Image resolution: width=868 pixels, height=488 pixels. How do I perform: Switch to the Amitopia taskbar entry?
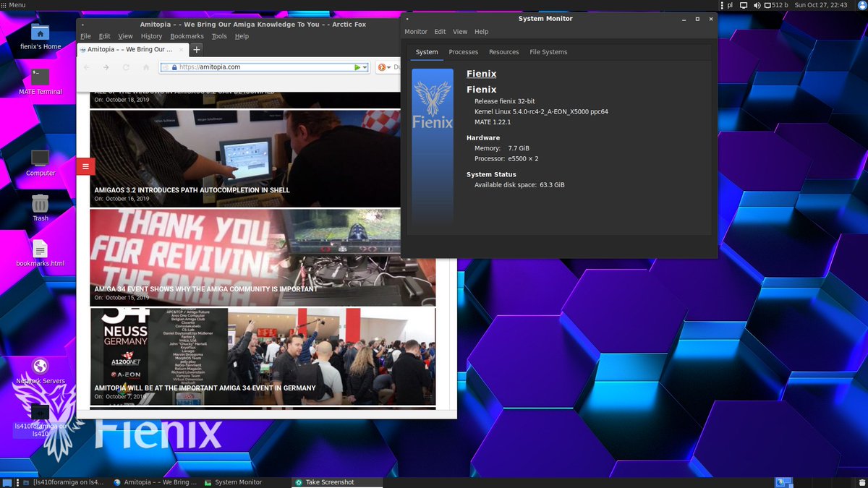[x=155, y=482]
